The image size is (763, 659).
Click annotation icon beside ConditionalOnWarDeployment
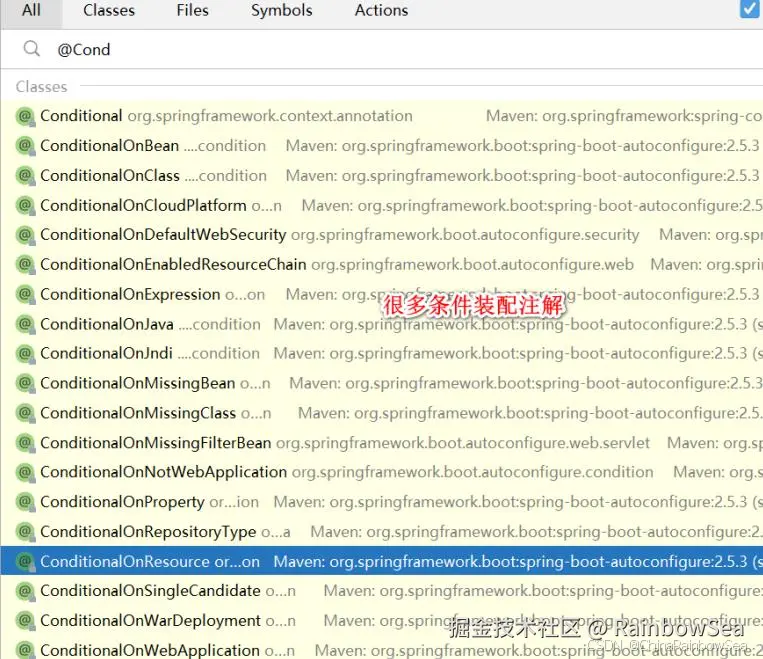pos(25,621)
